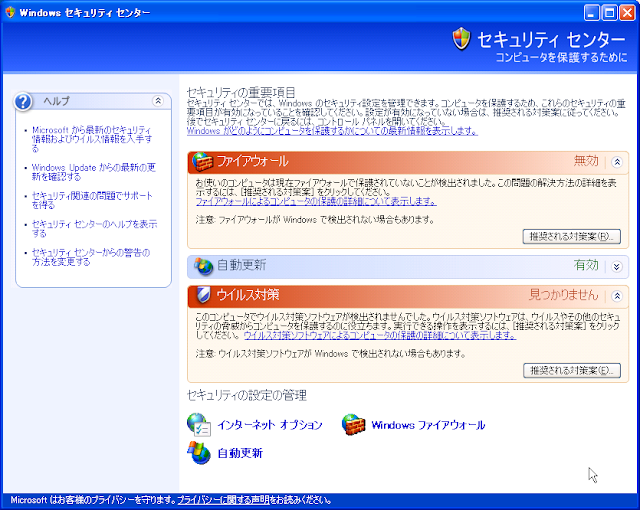Expand the 自動更新 section chevron
Image resolution: width=640 pixels, height=510 pixels.
point(617,267)
